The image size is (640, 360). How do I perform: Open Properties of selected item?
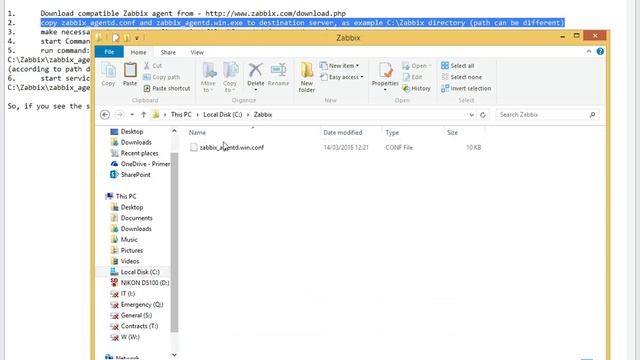(x=385, y=76)
